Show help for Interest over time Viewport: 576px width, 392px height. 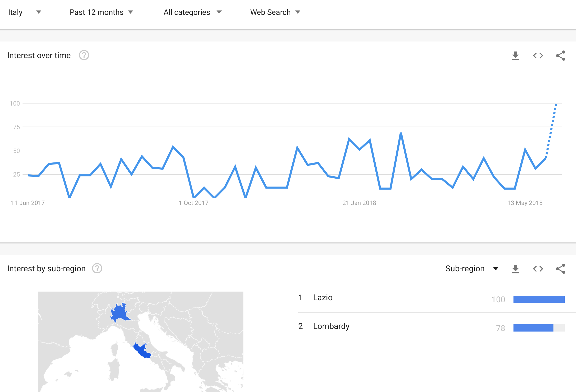pos(84,55)
